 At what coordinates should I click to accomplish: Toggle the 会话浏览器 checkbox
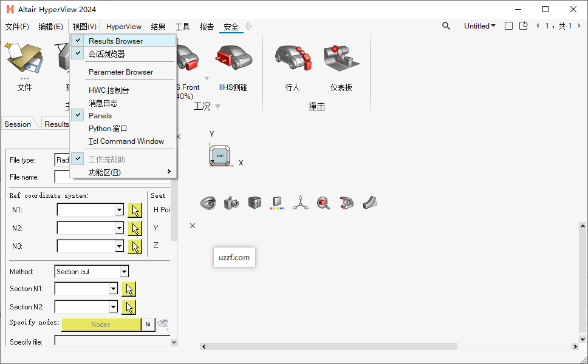78,53
